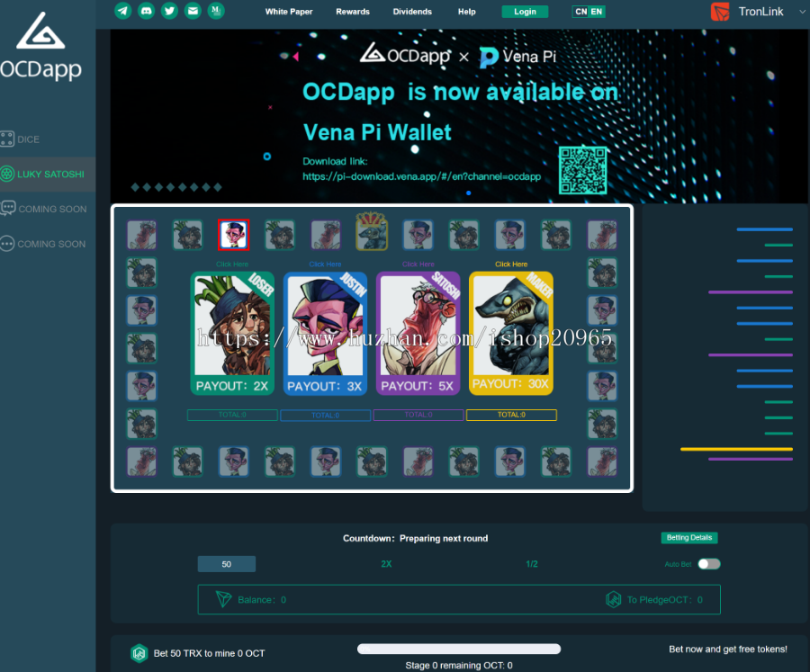The width and height of the screenshot is (810, 672).
Task: Open the Help menu item
Action: pos(466,12)
